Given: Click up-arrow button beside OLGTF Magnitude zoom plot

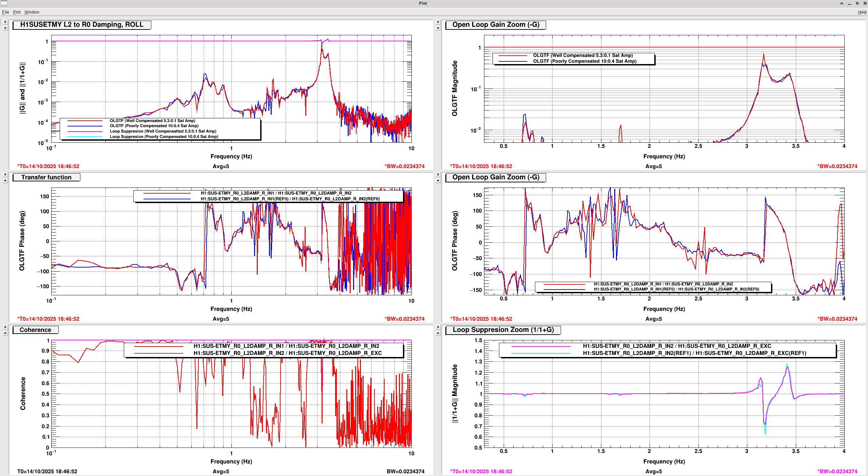Looking at the screenshot, I should (438, 28).
